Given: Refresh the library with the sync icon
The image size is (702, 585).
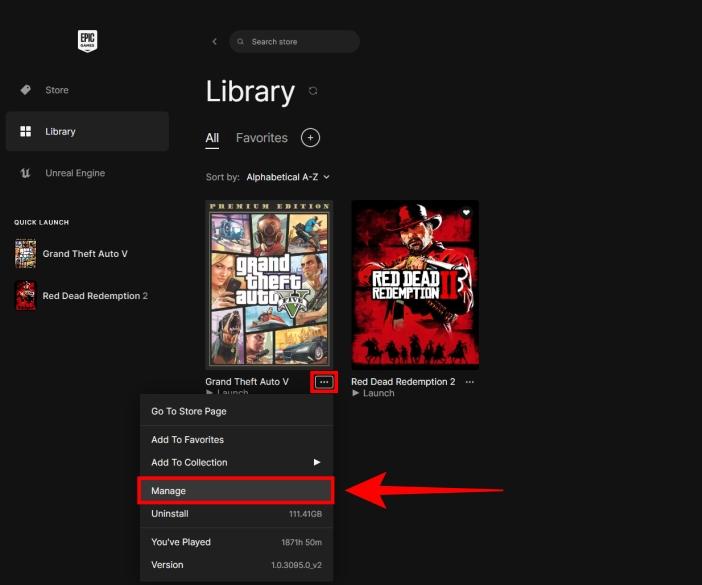Looking at the screenshot, I should [x=313, y=91].
